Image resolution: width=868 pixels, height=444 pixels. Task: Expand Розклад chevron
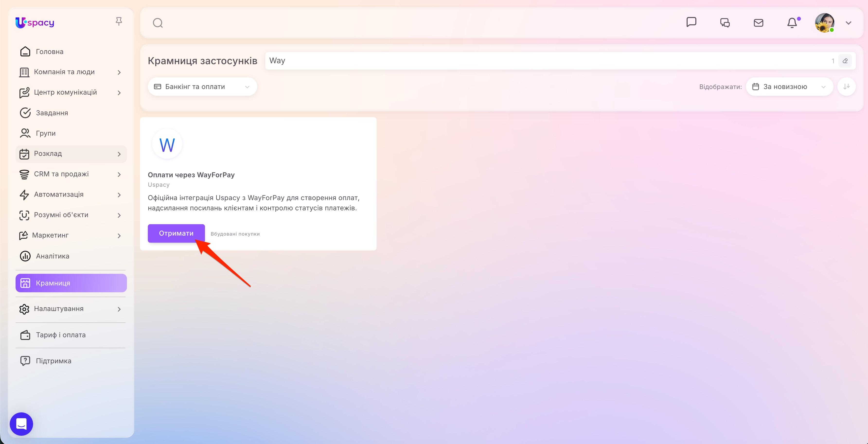click(x=119, y=154)
